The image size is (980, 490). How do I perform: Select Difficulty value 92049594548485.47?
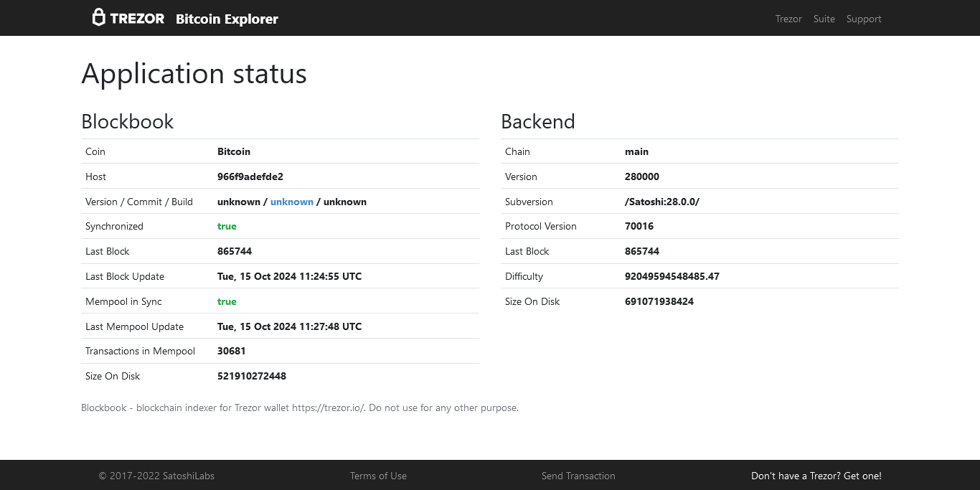tap(672, 276)
